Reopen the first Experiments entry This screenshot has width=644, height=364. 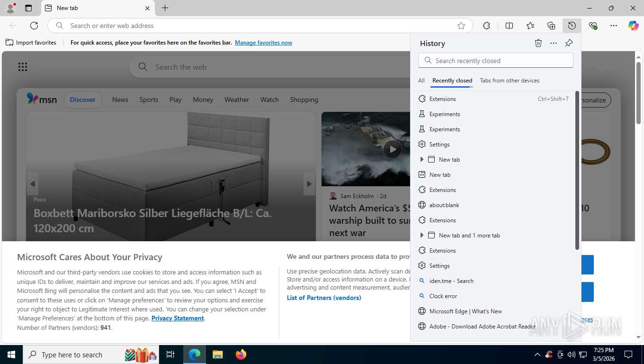coord(493,114)
